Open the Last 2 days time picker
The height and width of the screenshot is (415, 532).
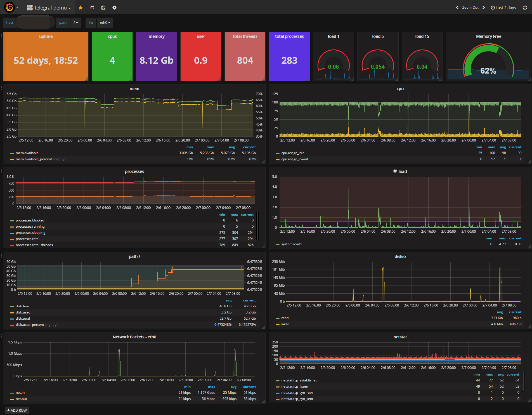(x=503, y=8)
